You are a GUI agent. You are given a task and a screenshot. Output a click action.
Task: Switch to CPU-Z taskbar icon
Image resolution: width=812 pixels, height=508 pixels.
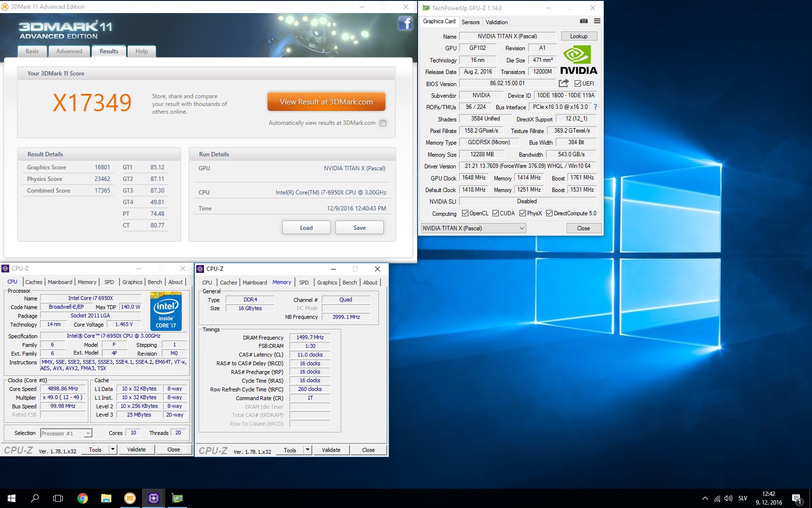click(x=153, y=498)
